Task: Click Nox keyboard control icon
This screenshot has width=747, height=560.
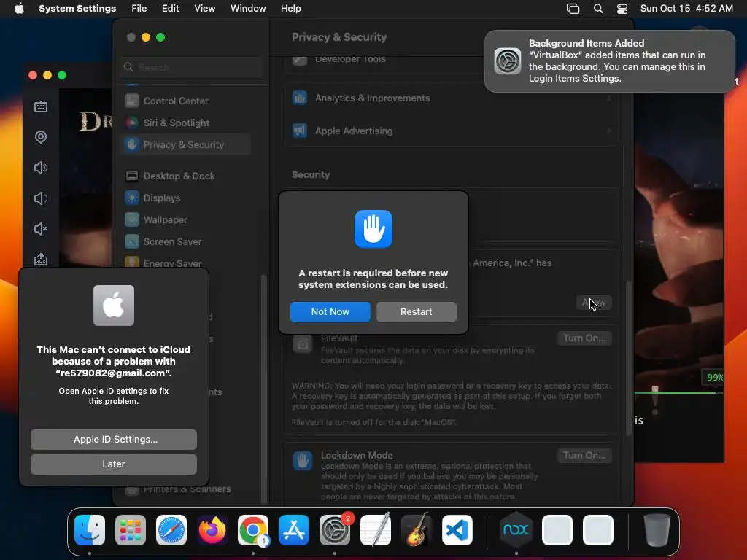Action: [x=41, y=106]
